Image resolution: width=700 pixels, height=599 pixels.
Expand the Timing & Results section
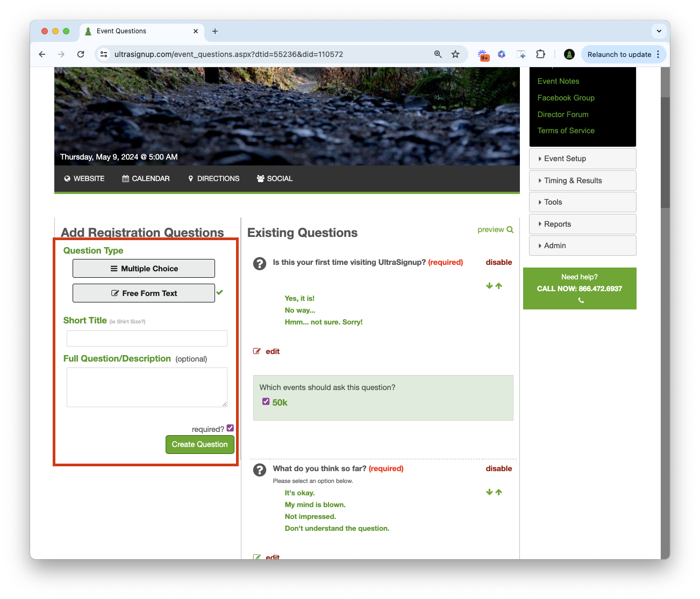tap(583, 181)
